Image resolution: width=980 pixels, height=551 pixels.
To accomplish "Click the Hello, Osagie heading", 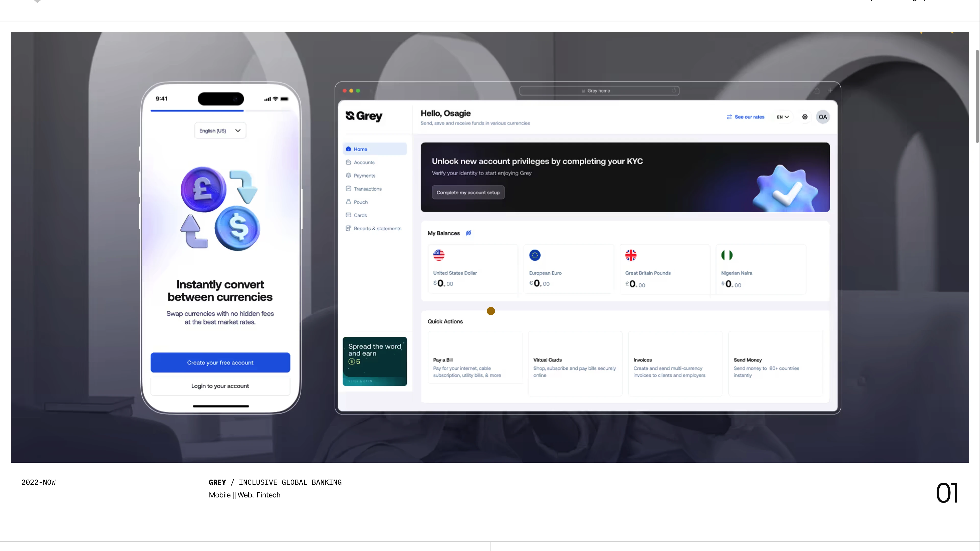I will click(446, 113).
